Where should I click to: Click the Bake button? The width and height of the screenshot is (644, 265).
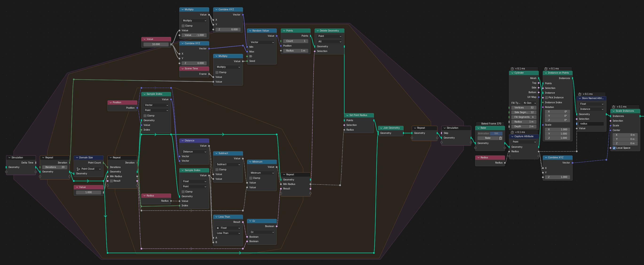pos(488,138)
